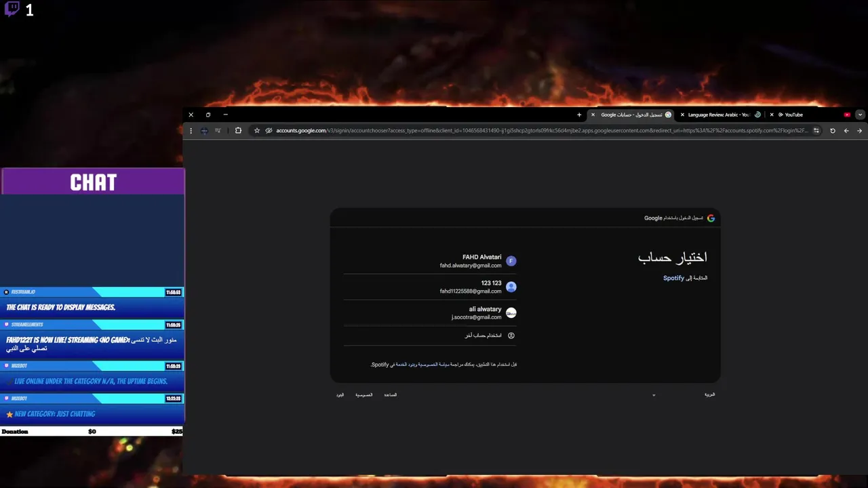The width and height of the screenshot is (868, 488).
Task: Click 'New category: Just Chatting' message
Action: pos(55,413)
